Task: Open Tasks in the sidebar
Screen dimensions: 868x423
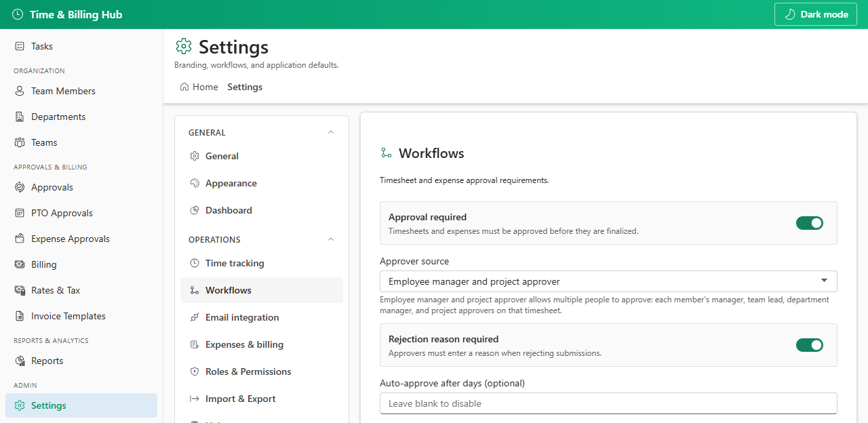Action: tap(81, 46)
